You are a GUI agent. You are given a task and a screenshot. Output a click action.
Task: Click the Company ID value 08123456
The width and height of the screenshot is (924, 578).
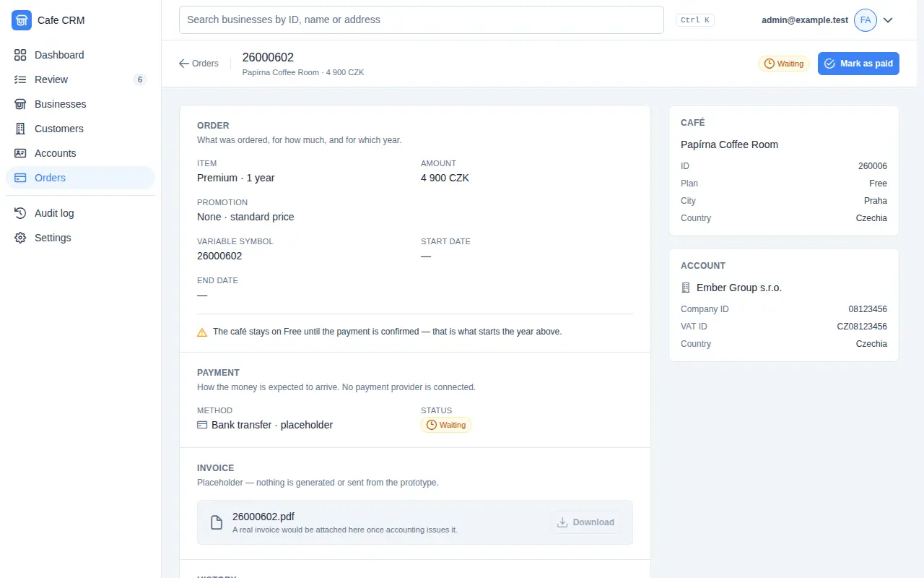868,309
